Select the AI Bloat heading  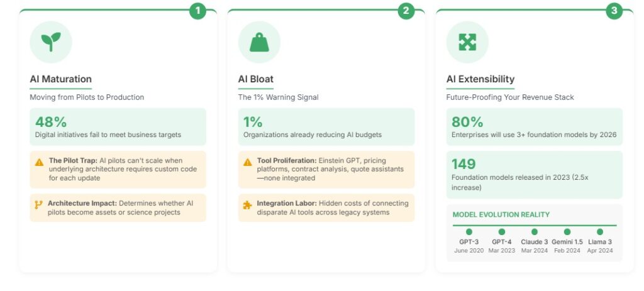[255, 79]
